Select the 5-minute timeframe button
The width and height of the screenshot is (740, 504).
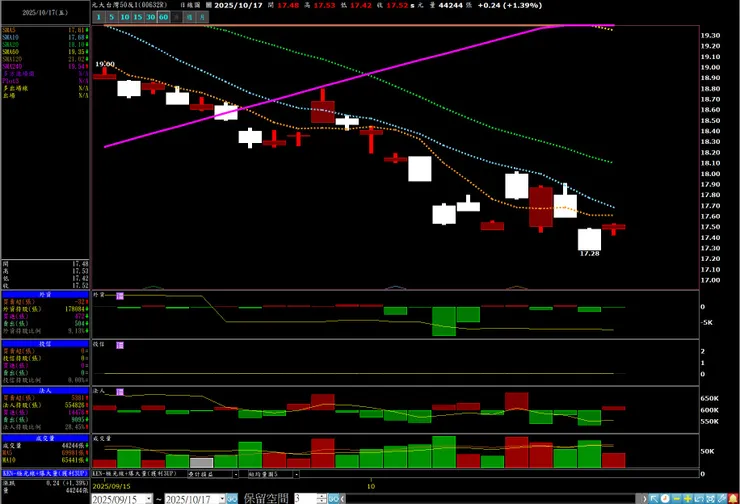111,17
